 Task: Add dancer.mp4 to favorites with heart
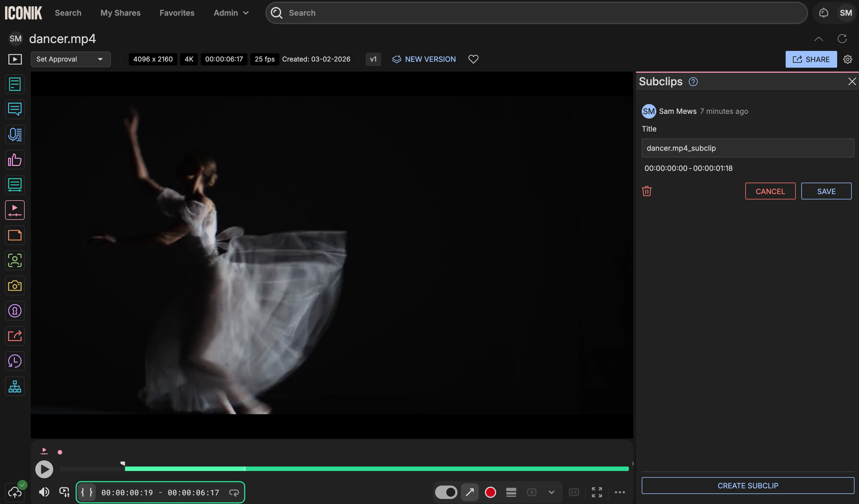(473, 59)
